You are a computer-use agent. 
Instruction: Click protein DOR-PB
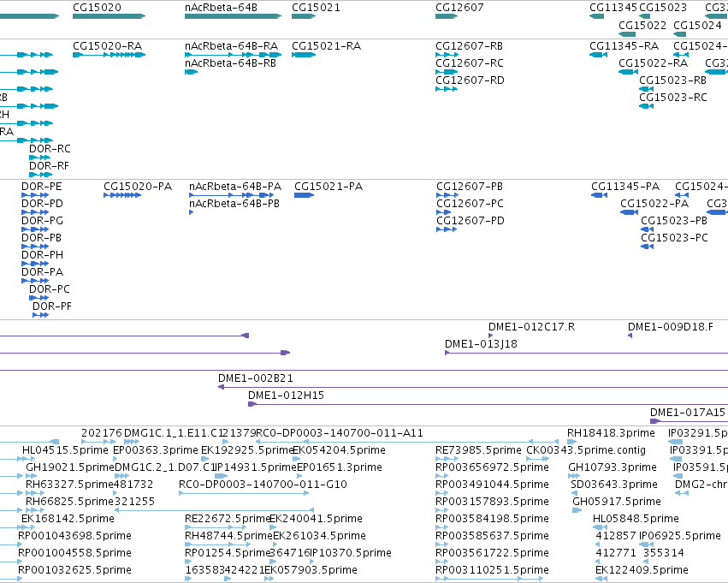click(41, 238)
